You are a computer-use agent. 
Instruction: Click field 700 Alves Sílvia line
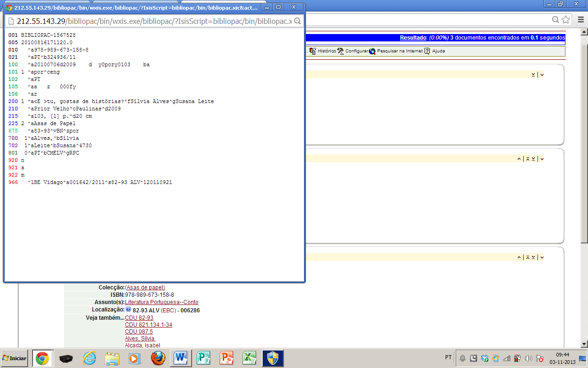[43, 138]
